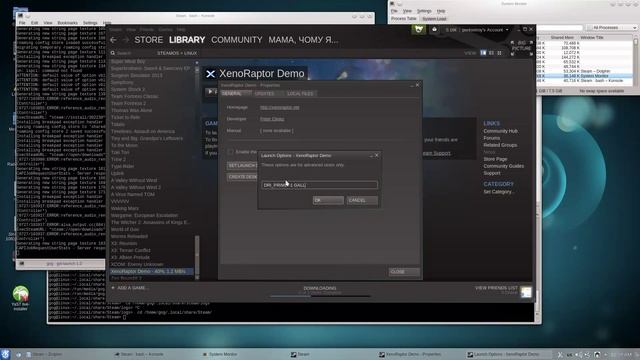Open Community Hub link under LINKS
Image resolution: width=640 pixels, height=360 pixels.
coord(500,131)
